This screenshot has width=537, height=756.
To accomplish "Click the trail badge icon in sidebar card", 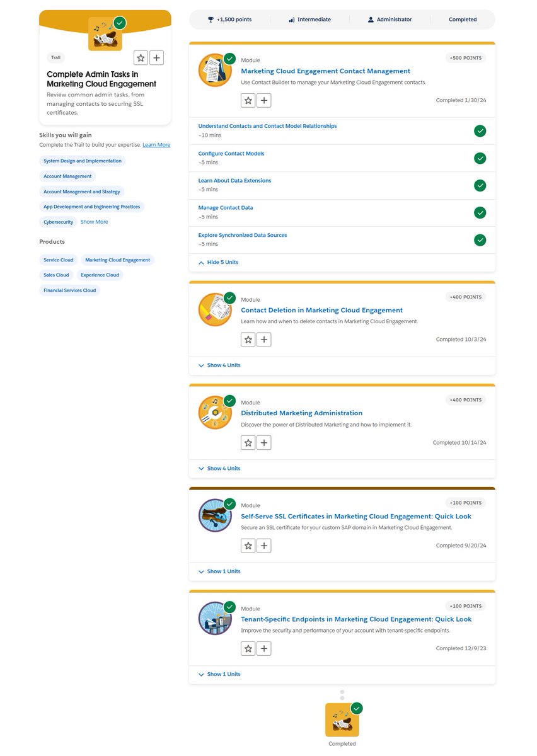I will (x=105, y=34).
